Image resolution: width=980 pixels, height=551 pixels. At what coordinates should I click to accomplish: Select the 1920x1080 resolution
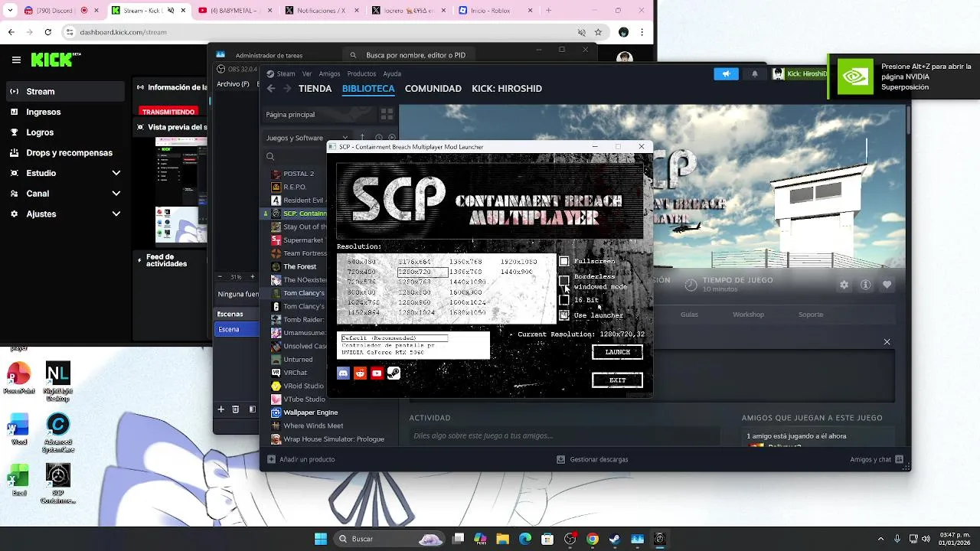pyautogui.click(x=519, y=262)
